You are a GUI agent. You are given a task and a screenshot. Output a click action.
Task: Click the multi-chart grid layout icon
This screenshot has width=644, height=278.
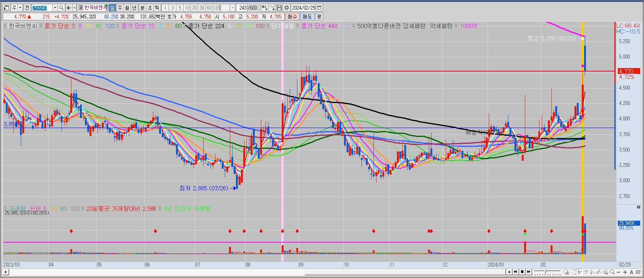(x=566, y=272)
